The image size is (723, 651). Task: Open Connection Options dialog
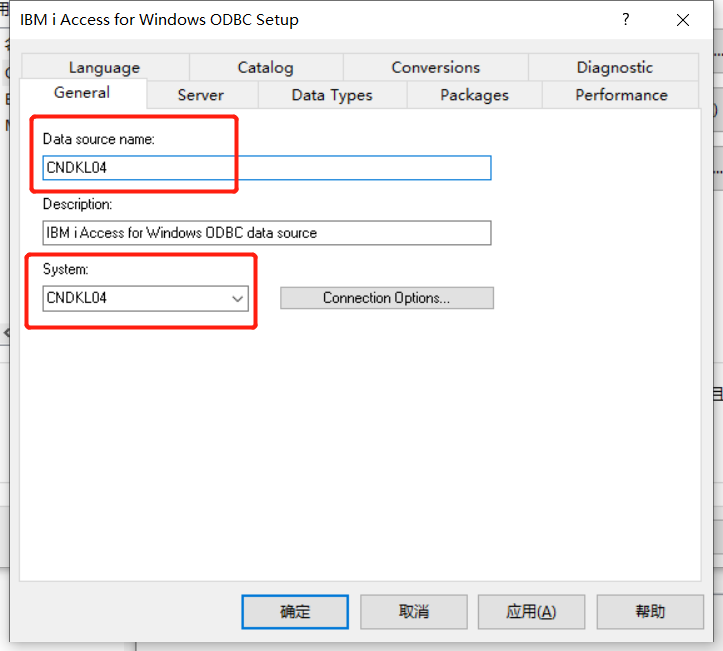pos(387,298)
